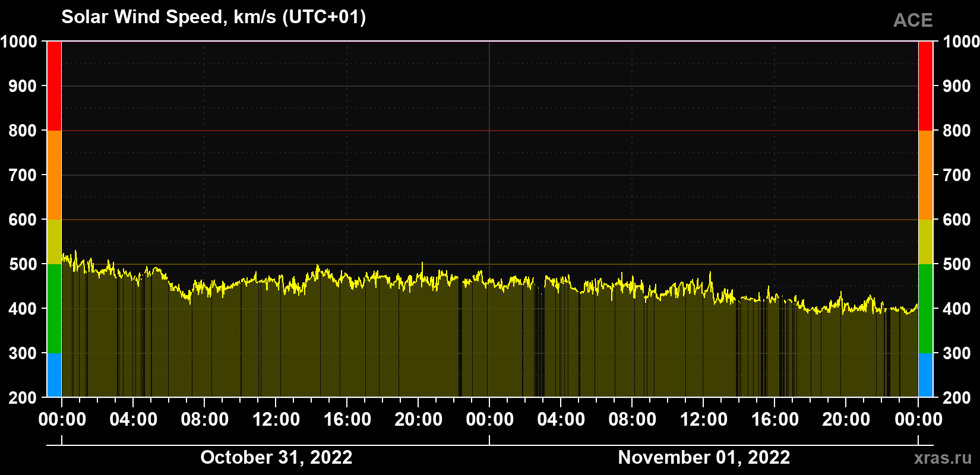
Task: Click the green segment on right color scale
Action: [x=925, y=309]
